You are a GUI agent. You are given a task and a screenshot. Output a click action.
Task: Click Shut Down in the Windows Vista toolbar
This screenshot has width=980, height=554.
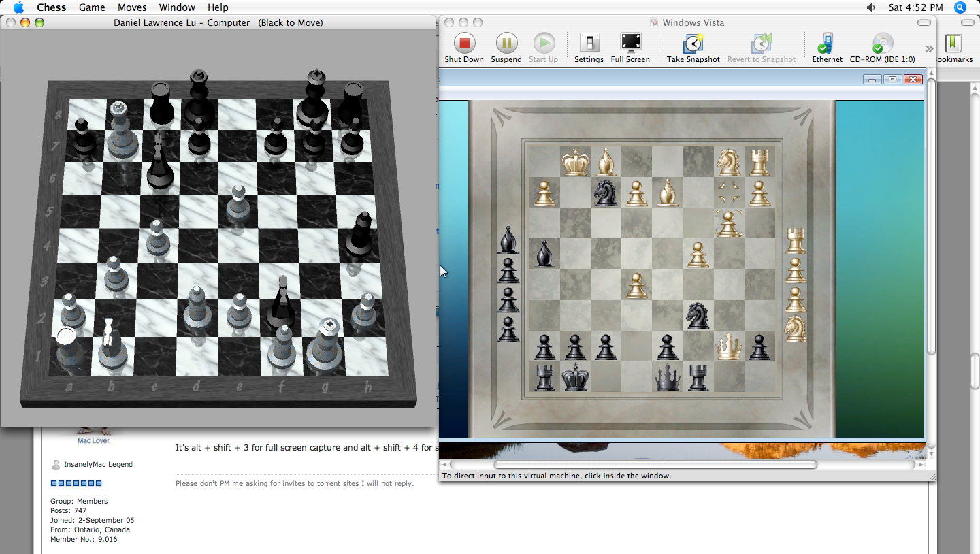[x=464, y=48]
